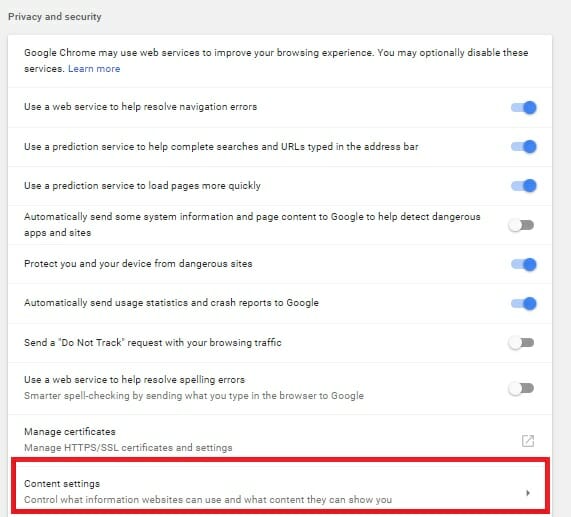Disable protection from dangerous sites toggle

tap(523, 264)
